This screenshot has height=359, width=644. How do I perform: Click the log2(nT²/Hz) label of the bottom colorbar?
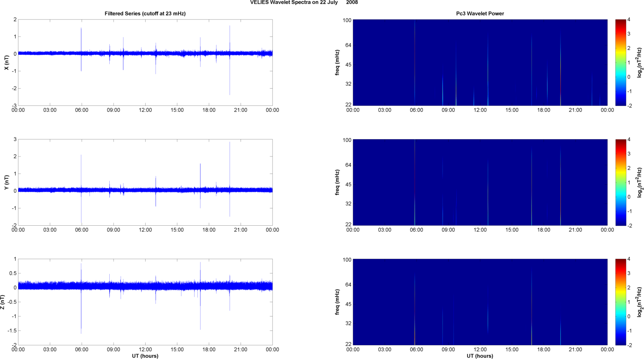640,302
